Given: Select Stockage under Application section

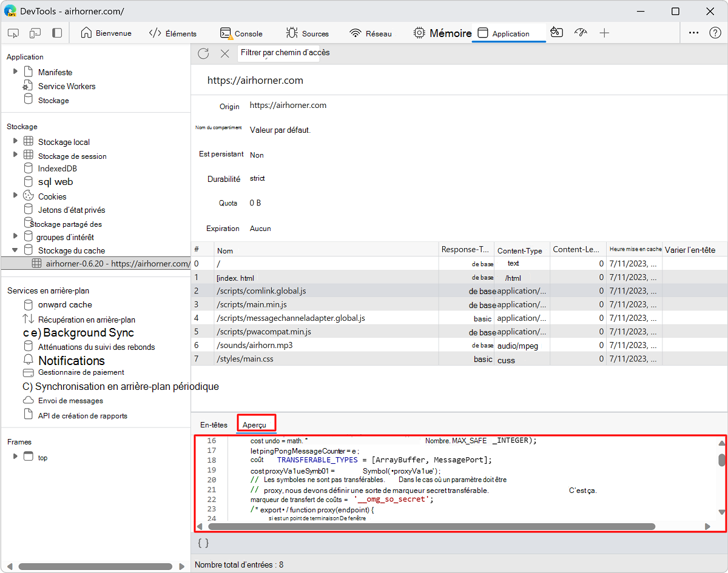Looking at the screenshot, I should 53,100.
